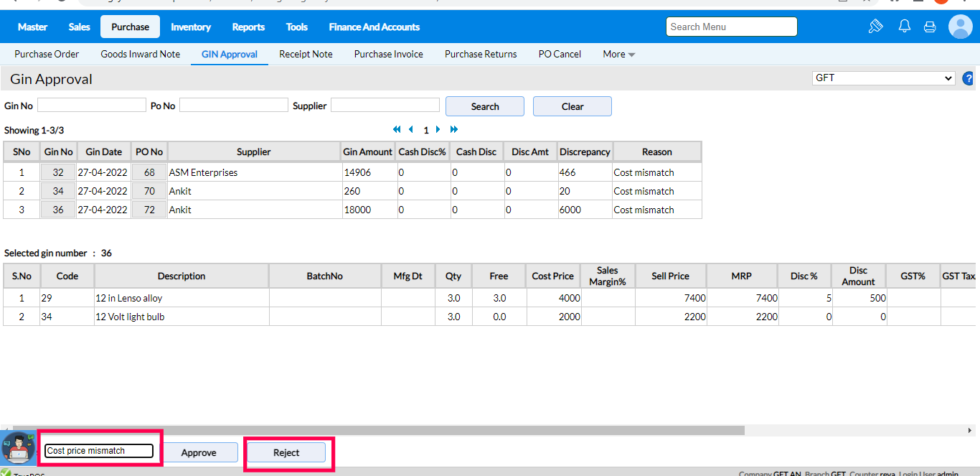980x476 pixels.
Task: Open the notifications bell icon
Action: 905,27
